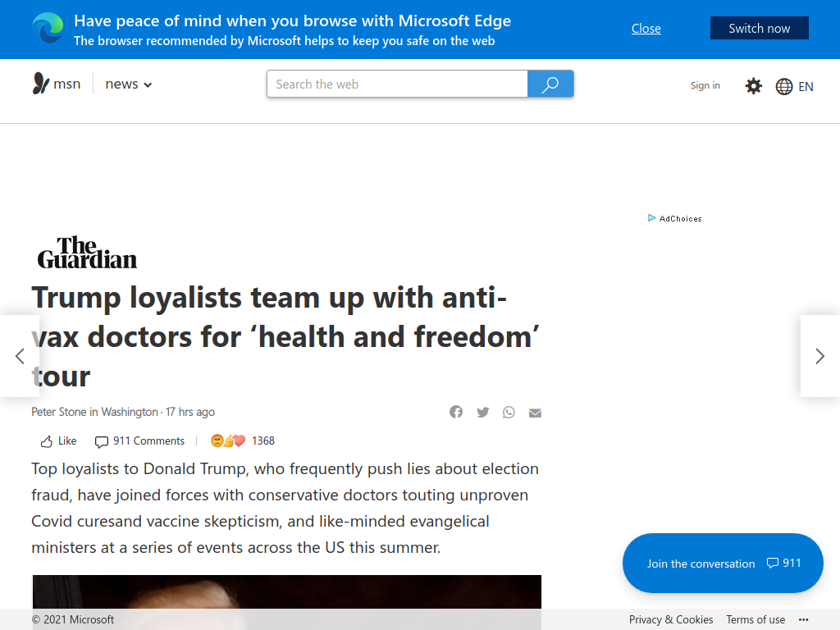840x630 pixels.
Task: Go to the next article arrow
Action: pyautogui.click(x=819, y=356)
